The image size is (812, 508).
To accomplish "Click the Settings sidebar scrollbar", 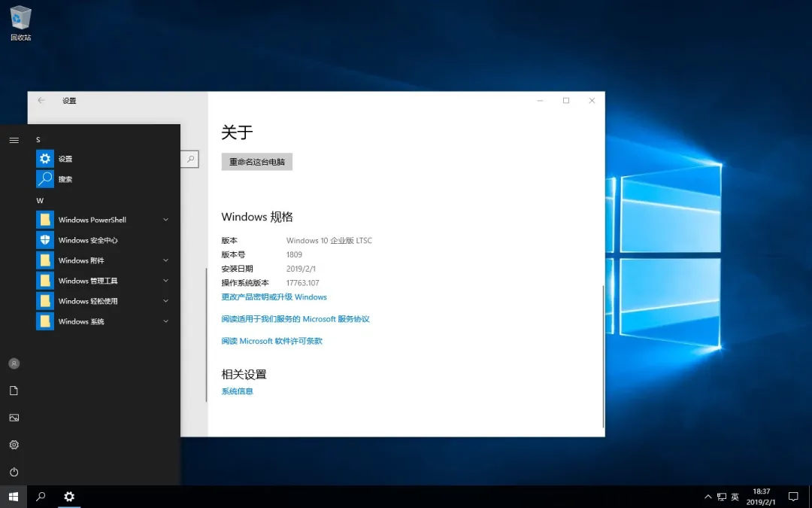I will tap(206, 334).
